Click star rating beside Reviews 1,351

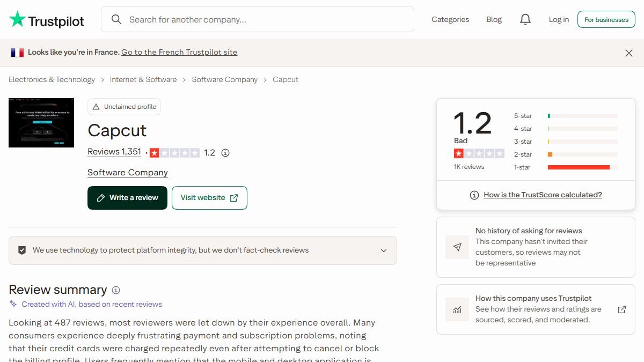[x=174, y=153]
